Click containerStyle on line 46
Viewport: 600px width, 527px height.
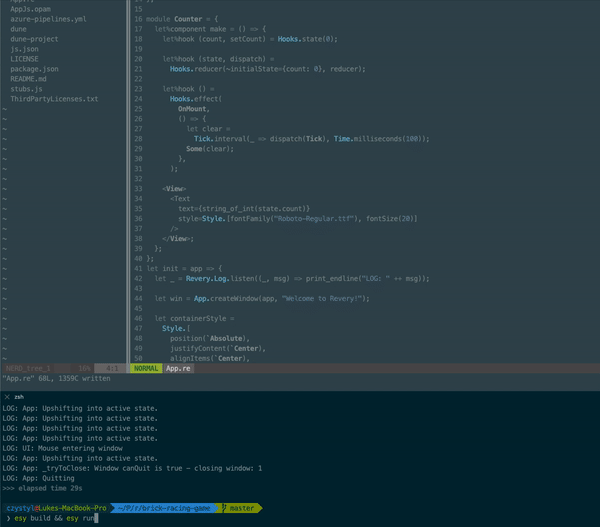198,318
